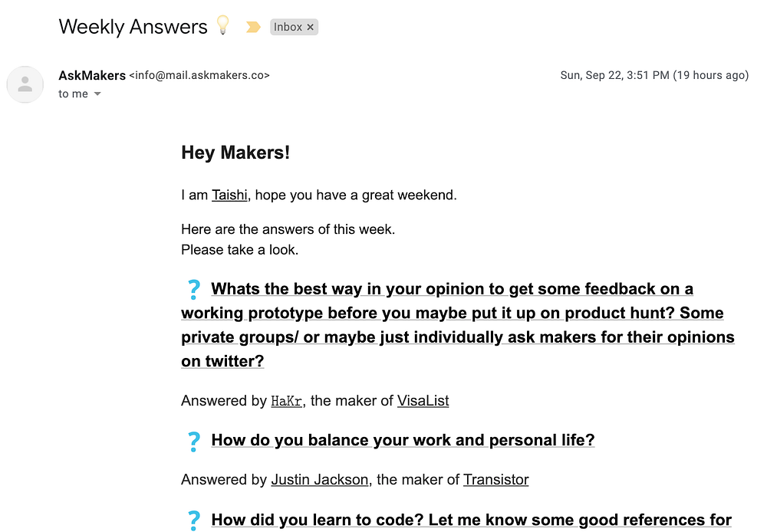Click the sender's profile avatar
This screenshot has height=532, width=767.
(x=25, y=84)
